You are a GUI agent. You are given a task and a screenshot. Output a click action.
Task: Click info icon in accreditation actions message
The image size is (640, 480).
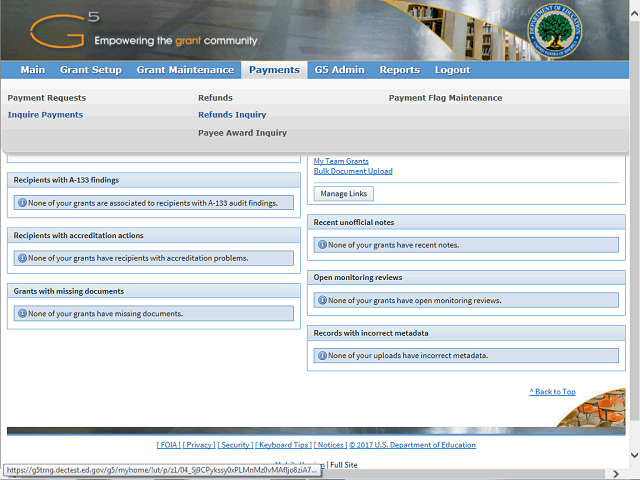point(22,258)
